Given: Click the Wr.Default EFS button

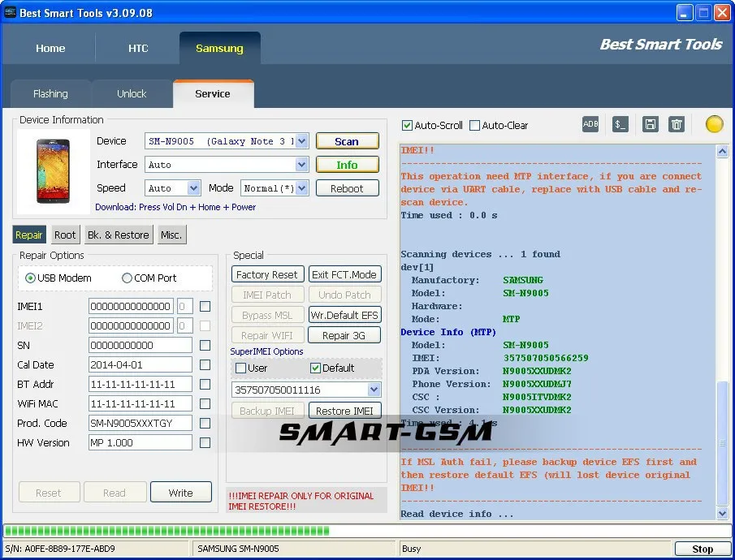Looking at the screenshot, I should point(344,316).
